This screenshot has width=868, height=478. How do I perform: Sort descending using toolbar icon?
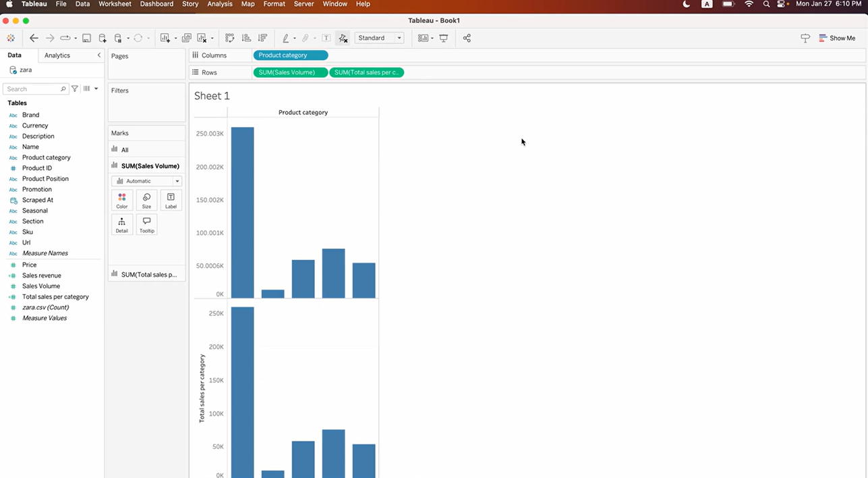(x=262, y=38)
